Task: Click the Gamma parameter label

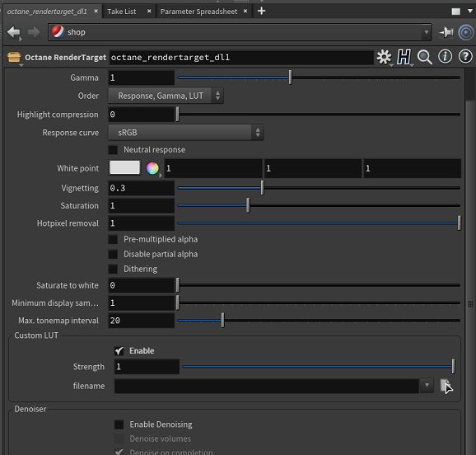Action: (x=84, y=77)
